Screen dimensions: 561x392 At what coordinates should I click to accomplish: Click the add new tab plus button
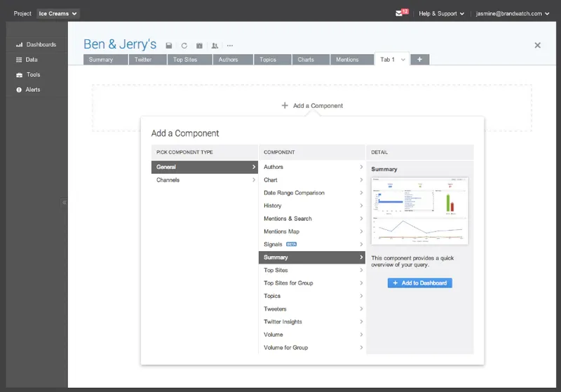[x=419, y=60]
